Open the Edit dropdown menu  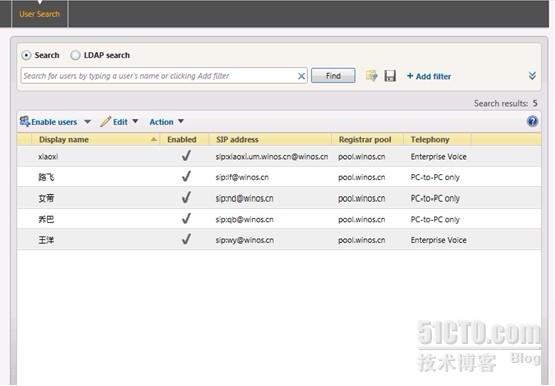tap(135, 121)
